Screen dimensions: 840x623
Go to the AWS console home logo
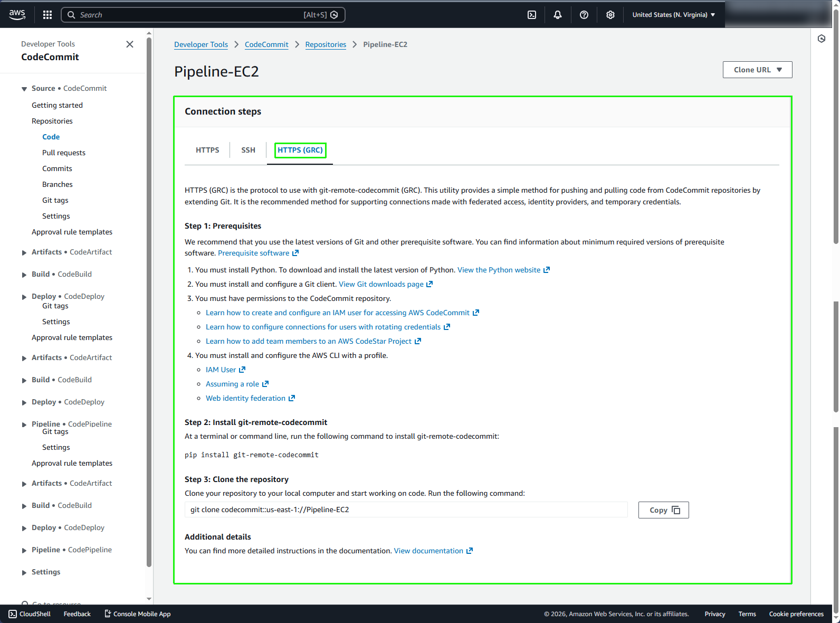point(17,15)
